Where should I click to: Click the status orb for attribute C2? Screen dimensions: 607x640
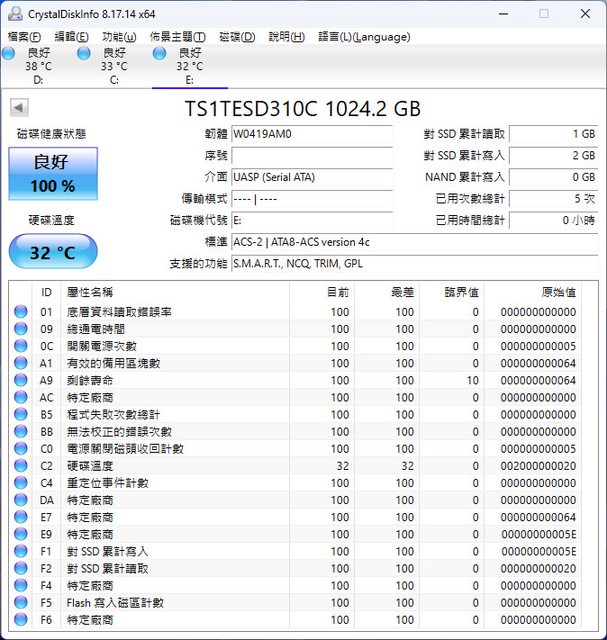click(x=20, y=466)
